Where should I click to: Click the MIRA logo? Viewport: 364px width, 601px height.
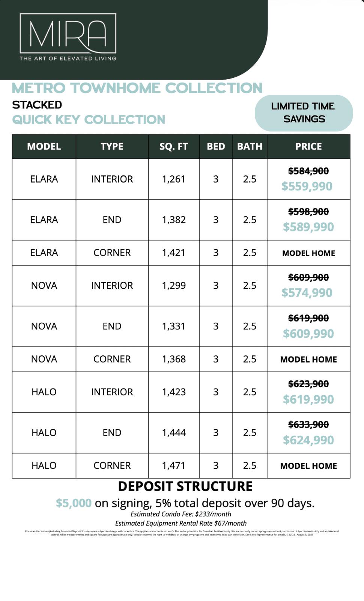[68, 37]
